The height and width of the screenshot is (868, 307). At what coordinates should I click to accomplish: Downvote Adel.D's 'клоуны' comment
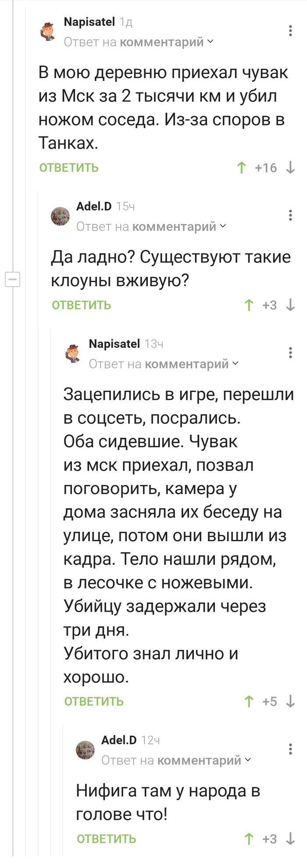(x=290, y=305)
